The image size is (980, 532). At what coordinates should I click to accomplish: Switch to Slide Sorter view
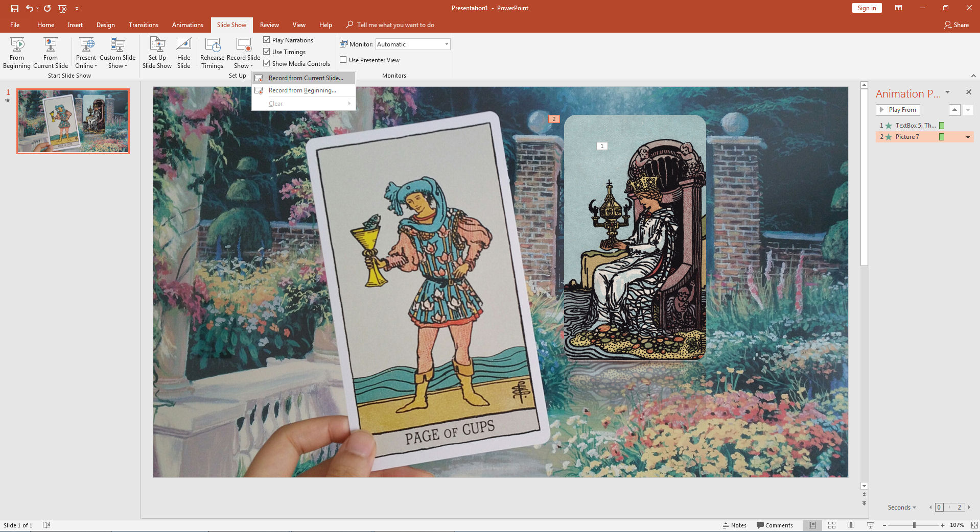831,525
